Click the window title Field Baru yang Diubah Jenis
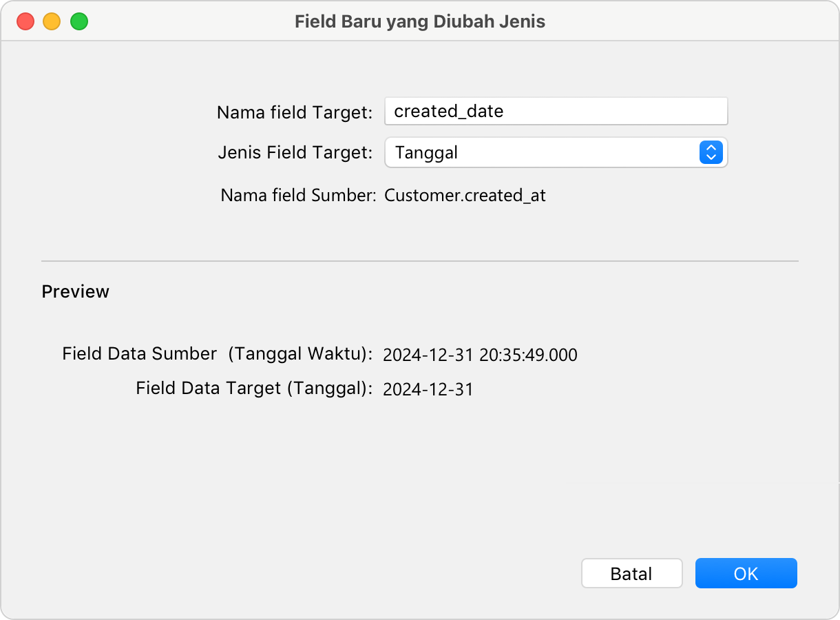The height and width of the screenshot is (620, 840). [419, 21]
